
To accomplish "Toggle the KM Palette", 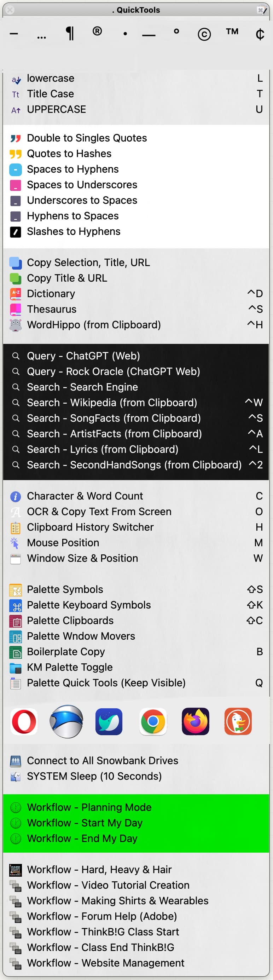I will pos(70,667).
